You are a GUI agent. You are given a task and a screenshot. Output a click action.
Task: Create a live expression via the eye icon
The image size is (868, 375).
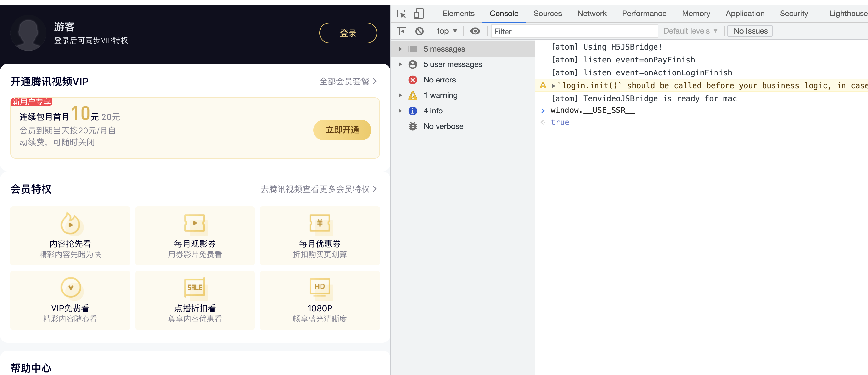pos(475,31)
